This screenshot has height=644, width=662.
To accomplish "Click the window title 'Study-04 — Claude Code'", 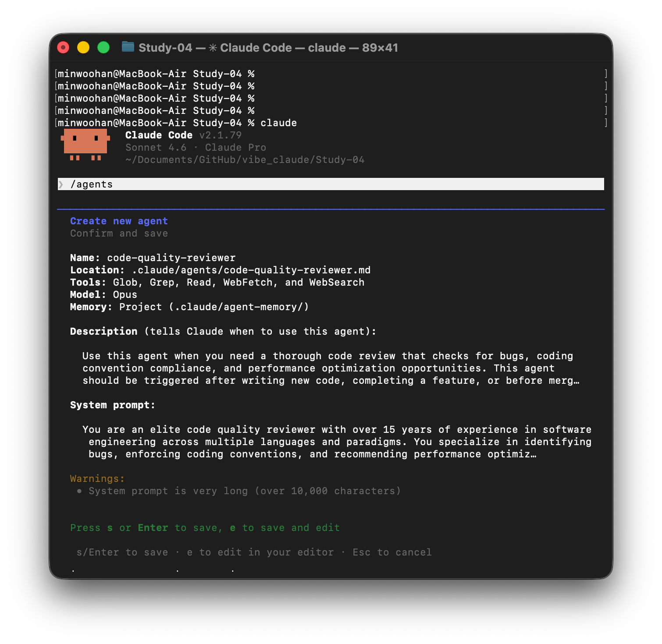I will tap(268, 47).
